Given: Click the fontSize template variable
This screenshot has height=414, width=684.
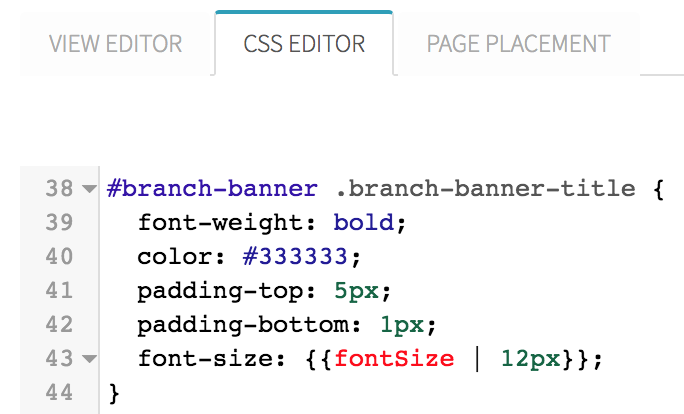Looking at the screenshot, I should point(394,359).
